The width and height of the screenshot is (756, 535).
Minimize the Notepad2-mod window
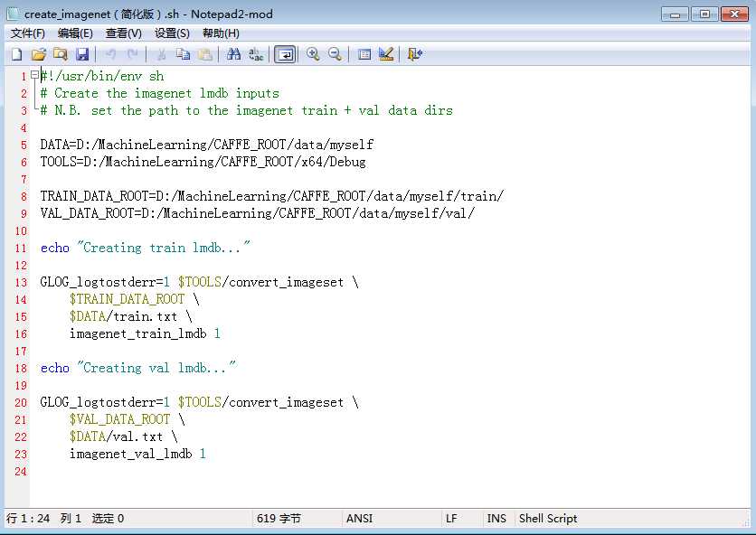(675, 14)
